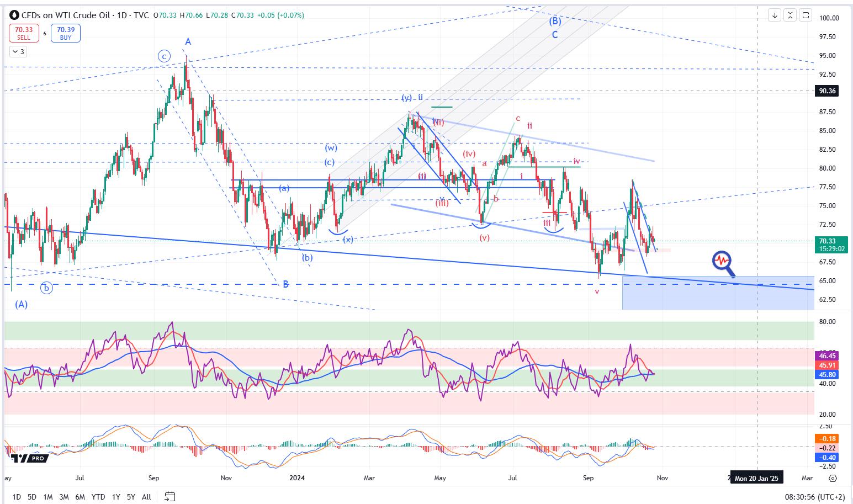This screenshot has height=504, width=853.
Task: Select the 1D time range
Action: (17, 497)
